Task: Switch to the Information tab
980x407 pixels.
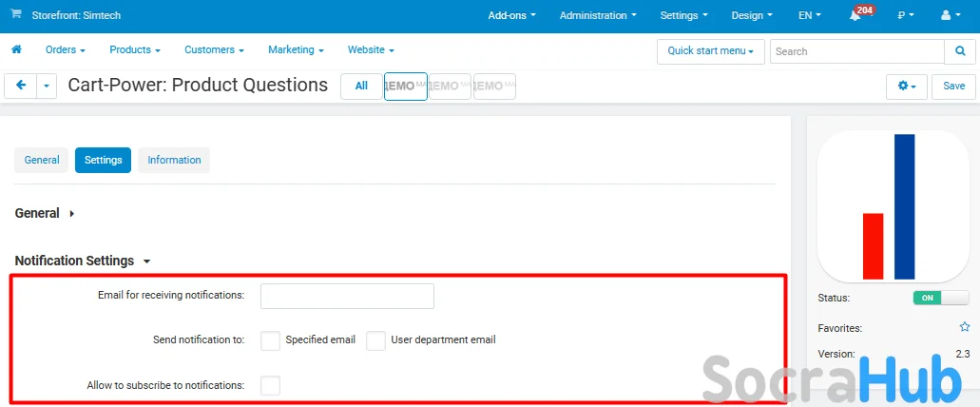Action: point(174,160)
